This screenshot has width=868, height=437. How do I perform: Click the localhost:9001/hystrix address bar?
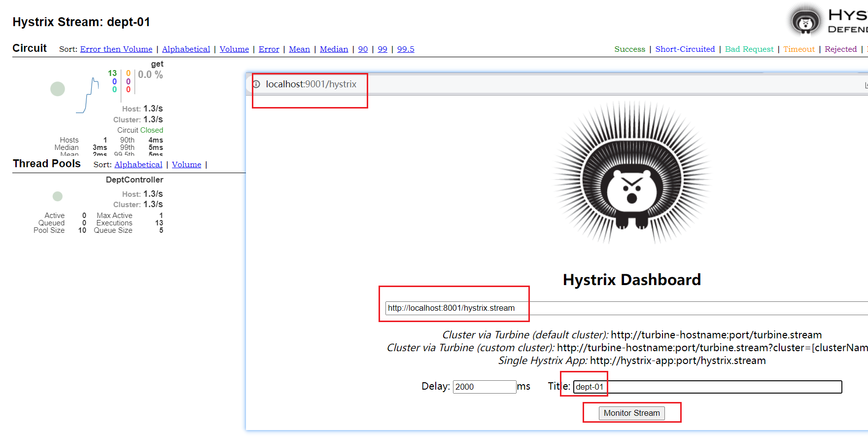311,84
